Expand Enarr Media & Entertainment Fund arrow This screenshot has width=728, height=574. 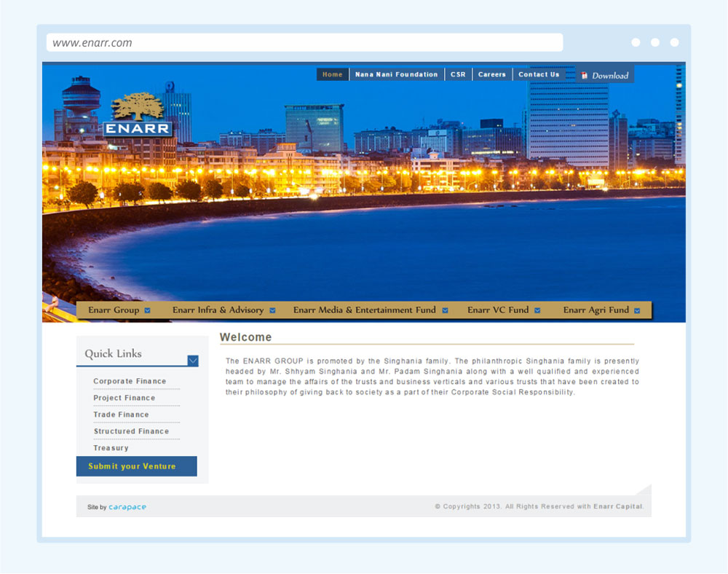(445, 311)
